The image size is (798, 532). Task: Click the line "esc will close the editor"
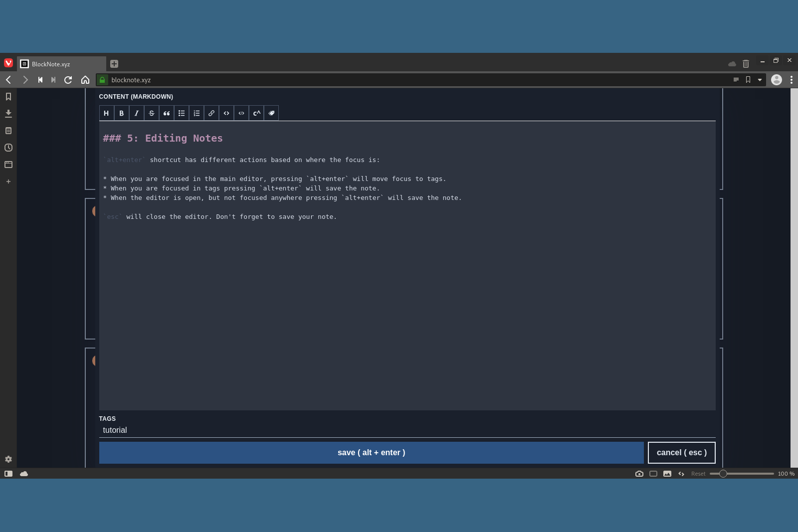click(x=220, y=217)
